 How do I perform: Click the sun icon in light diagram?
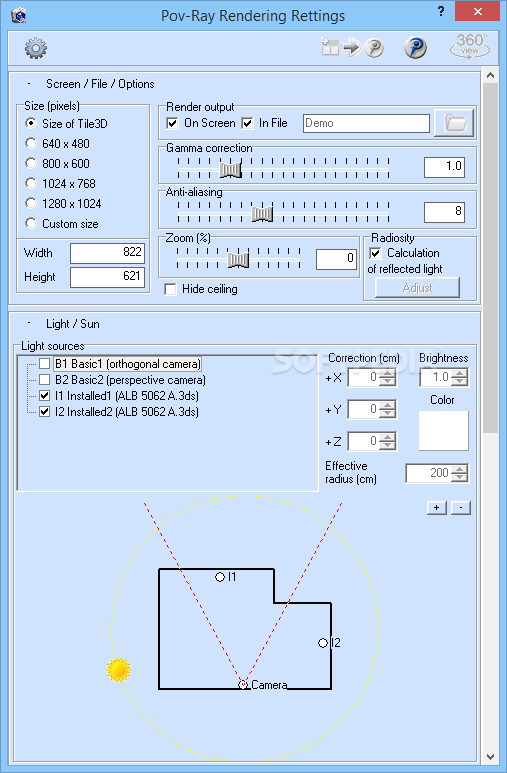[x=118, y=669]
